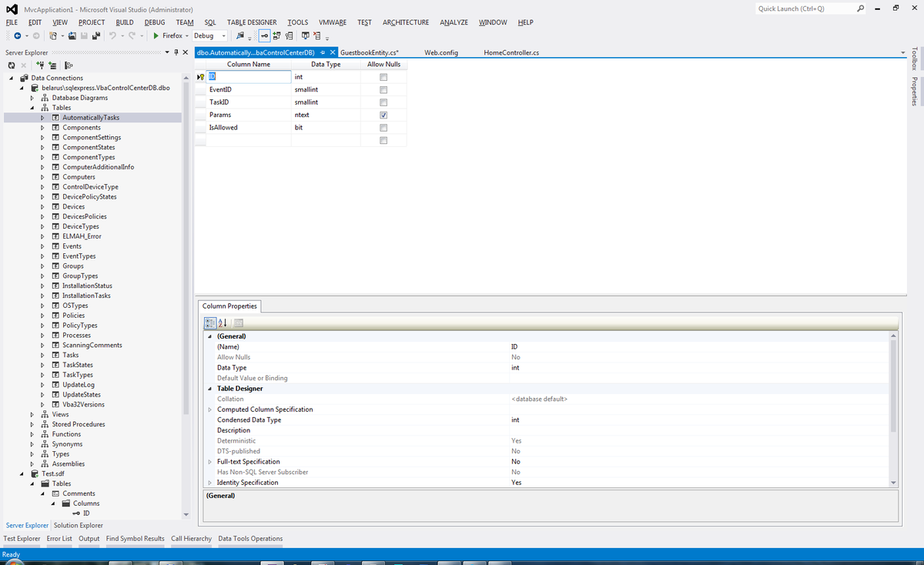Expand the Views node
The height and width of the screenshot is (565, 924).
click(x=32, y=414)
